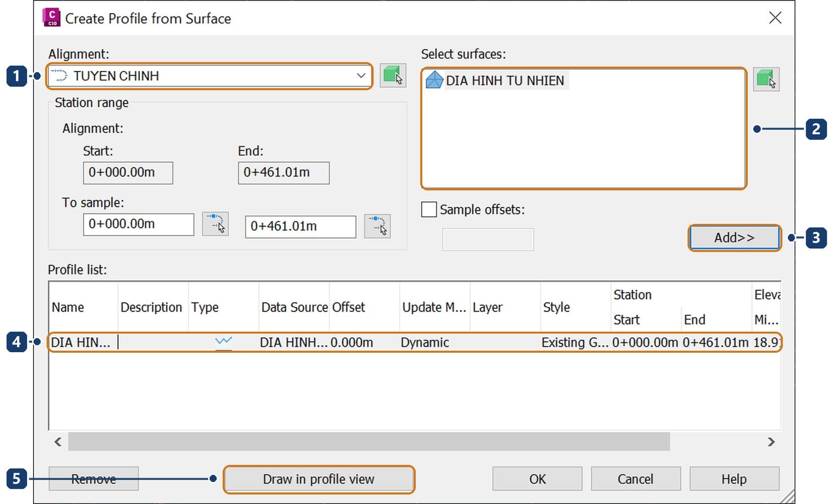
Task: Click the Style column header
Action: [575, 307]
